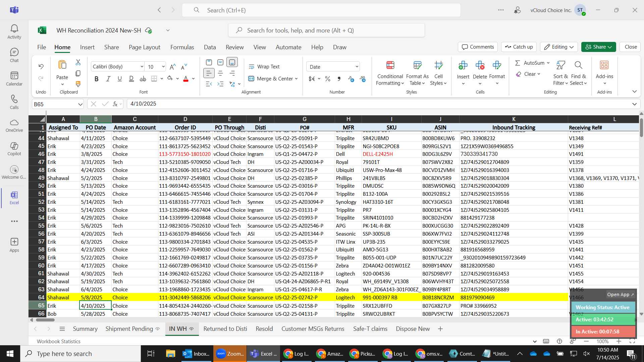Expand the Name Box dropdown
Image resolution: width=644 pixels, height=362 pixels.
[80, 104]
